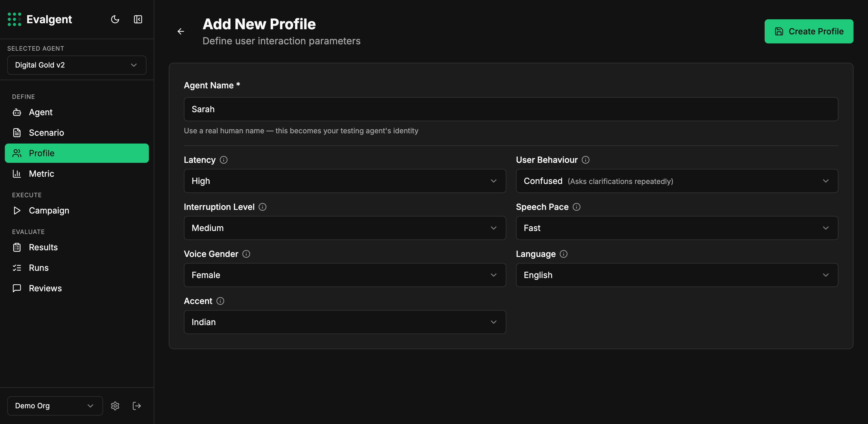Viewport: 868px width, 424px height.
Task: Click Accent info icon
Action: 220,301
